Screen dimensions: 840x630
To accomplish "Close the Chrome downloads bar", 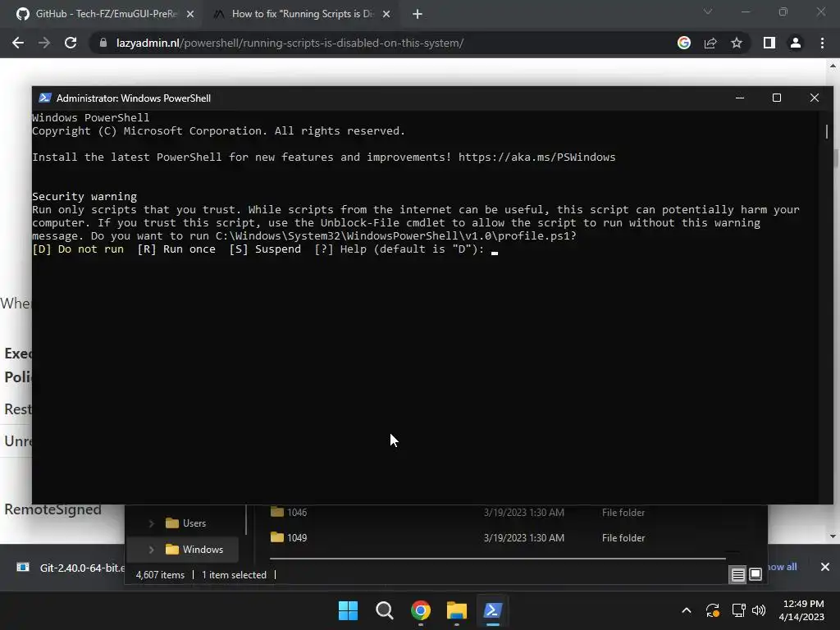I will point(825,567).
